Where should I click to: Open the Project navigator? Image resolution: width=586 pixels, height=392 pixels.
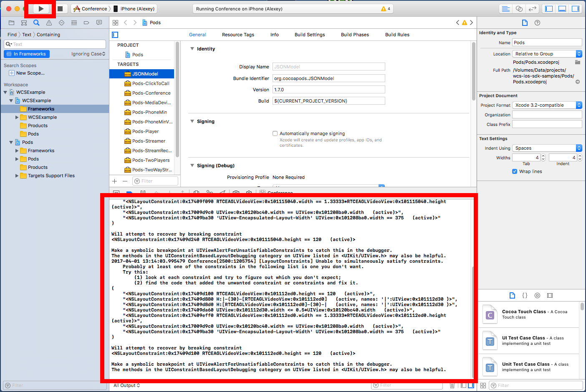[11, 23]
